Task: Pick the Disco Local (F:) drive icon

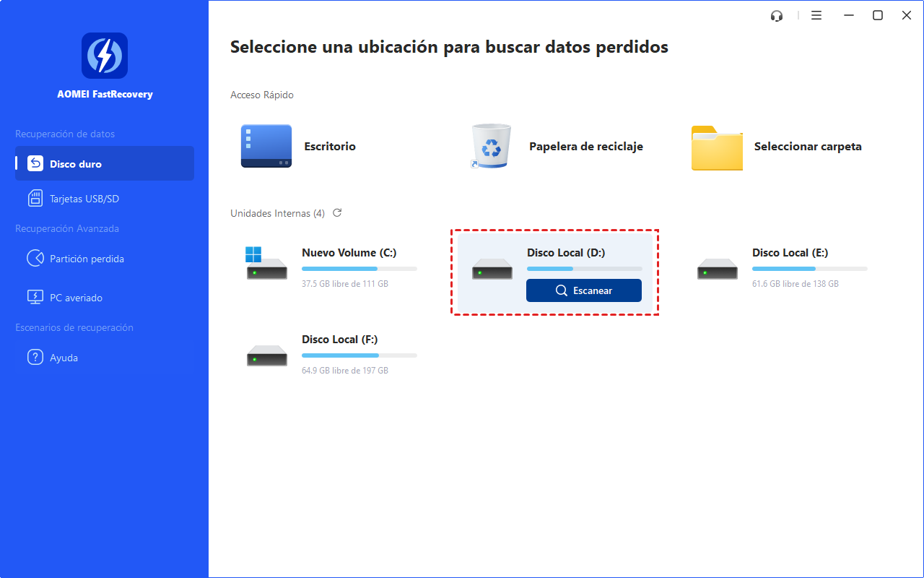Action: (x=266, y=353)
